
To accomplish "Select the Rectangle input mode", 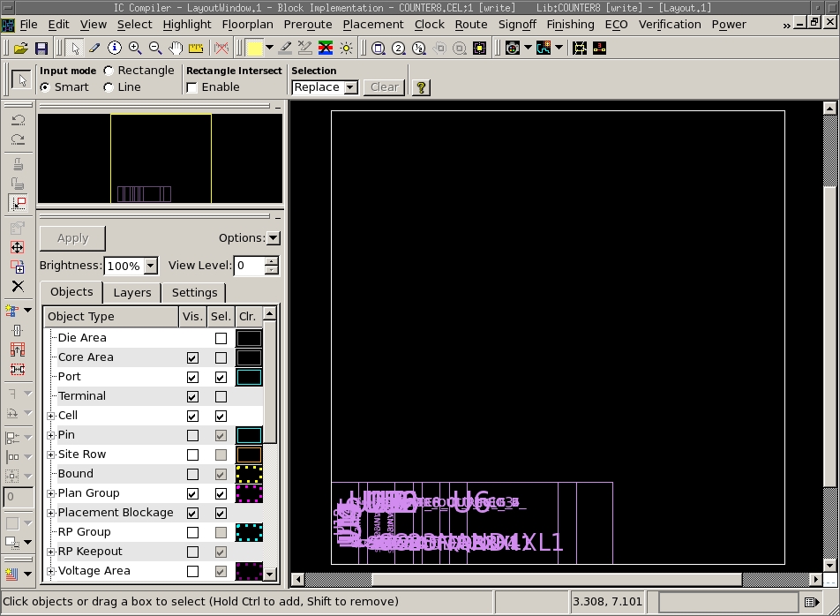I will pyautogui.click(x=109, y=71).
